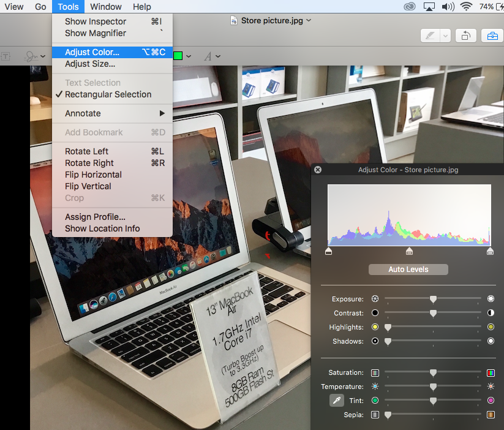Viewport: 504px width, 430px height.
Task: Click the right white Shadows icon
Action: (x=491, y=341)
